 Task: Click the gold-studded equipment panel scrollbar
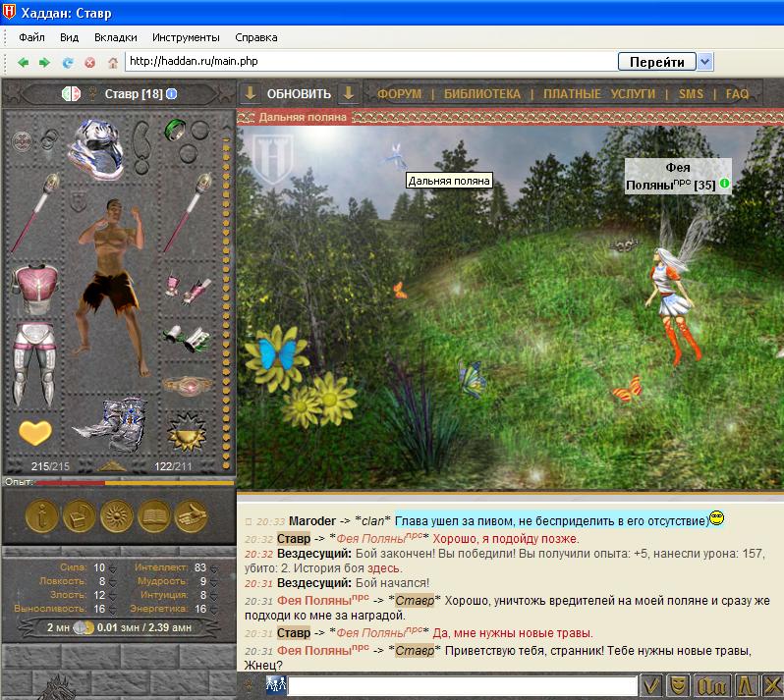click(226, 302)
